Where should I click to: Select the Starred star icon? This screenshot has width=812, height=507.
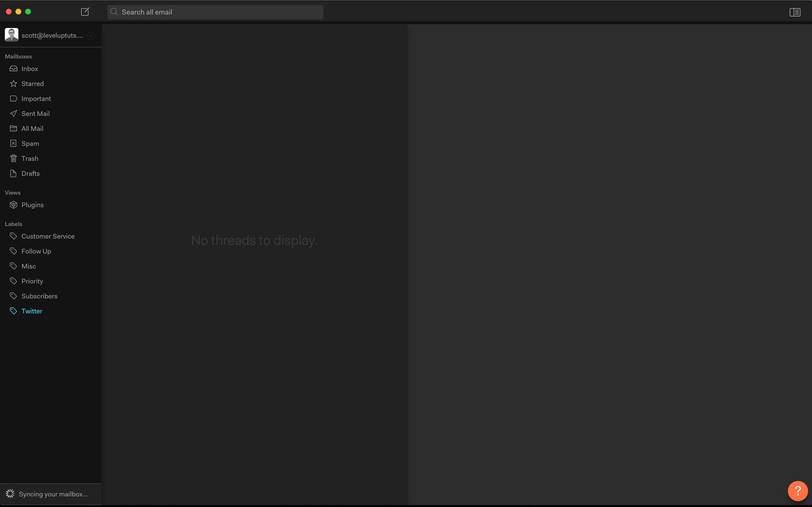(x=14, y=84)
